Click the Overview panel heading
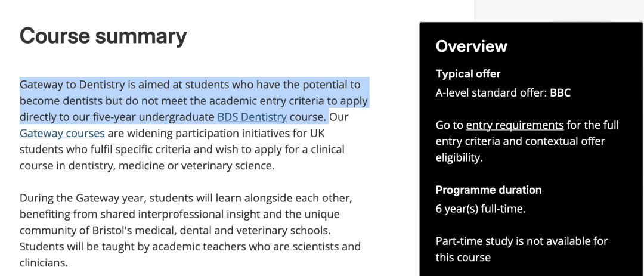 [472, 46]
